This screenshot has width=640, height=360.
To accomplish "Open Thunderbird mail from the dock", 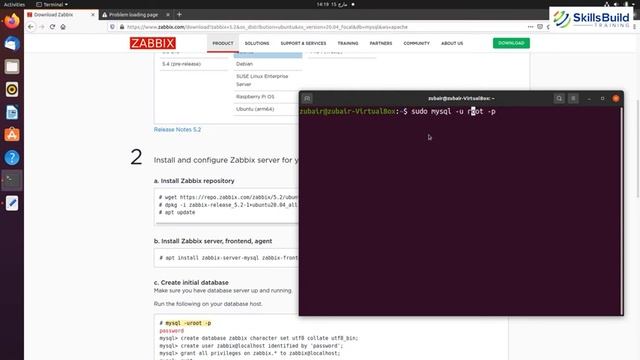I will (12, 43).
